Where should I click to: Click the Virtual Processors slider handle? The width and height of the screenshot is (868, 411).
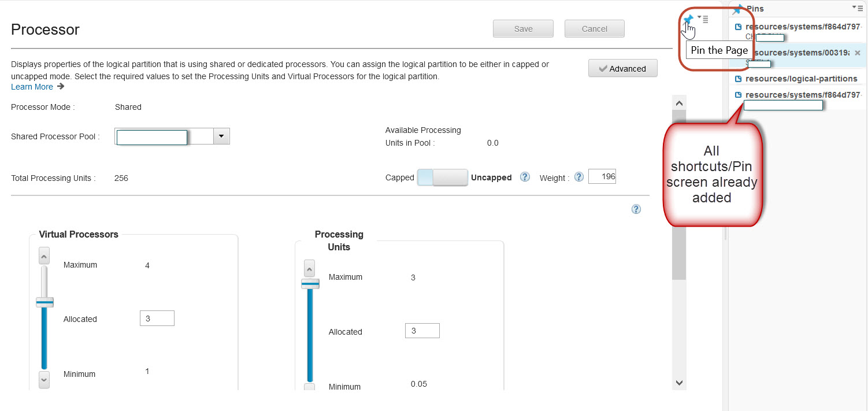44,302
